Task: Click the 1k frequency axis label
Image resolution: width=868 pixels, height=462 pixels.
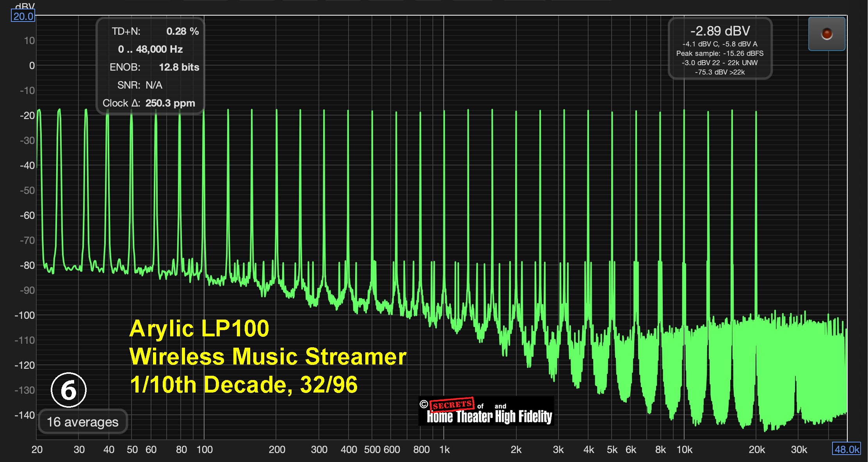Action: pos(444,449)
